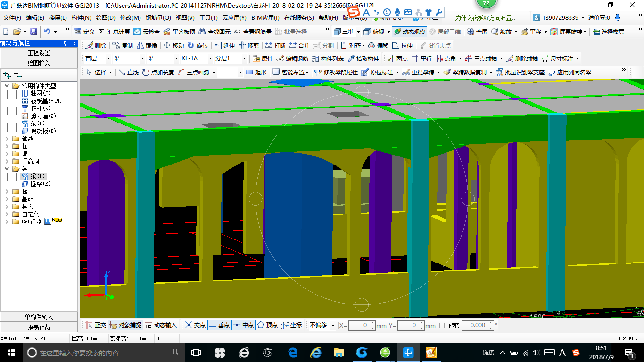Expand the CAD识别 tree folder
The width and height of the screenshot is (644, 362).
click(7, 222)
